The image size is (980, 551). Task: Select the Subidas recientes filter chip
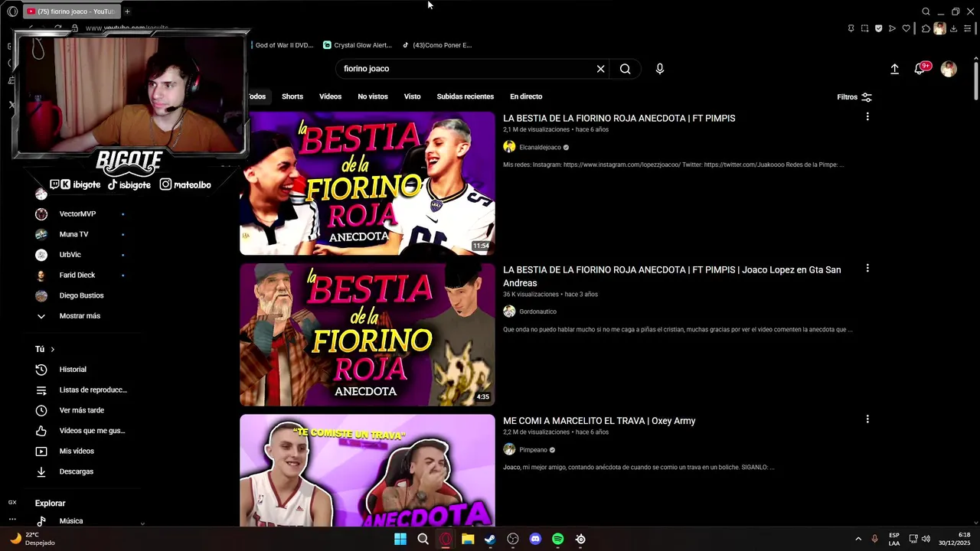465,96
